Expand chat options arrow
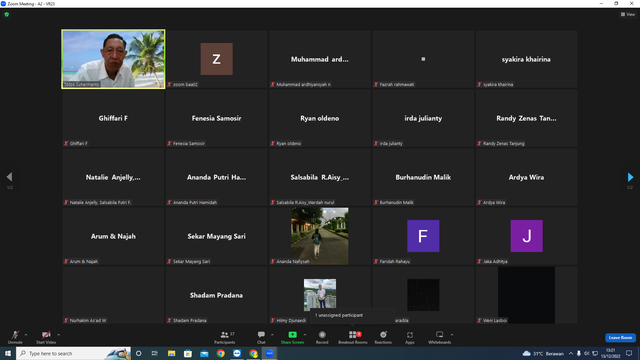This screenshot has width=640, height=360. [272, 335]
